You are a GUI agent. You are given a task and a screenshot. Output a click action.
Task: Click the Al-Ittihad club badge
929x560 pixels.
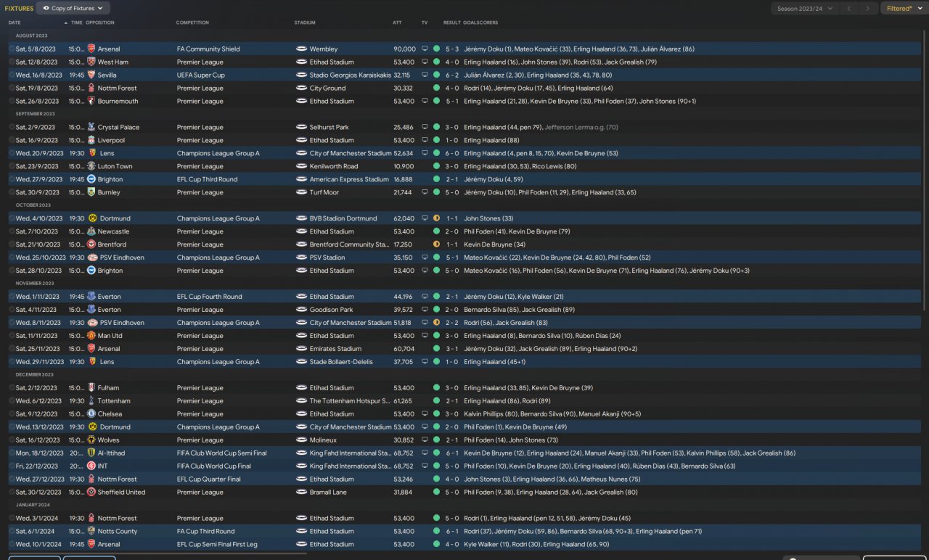click(x=91, y=453)
